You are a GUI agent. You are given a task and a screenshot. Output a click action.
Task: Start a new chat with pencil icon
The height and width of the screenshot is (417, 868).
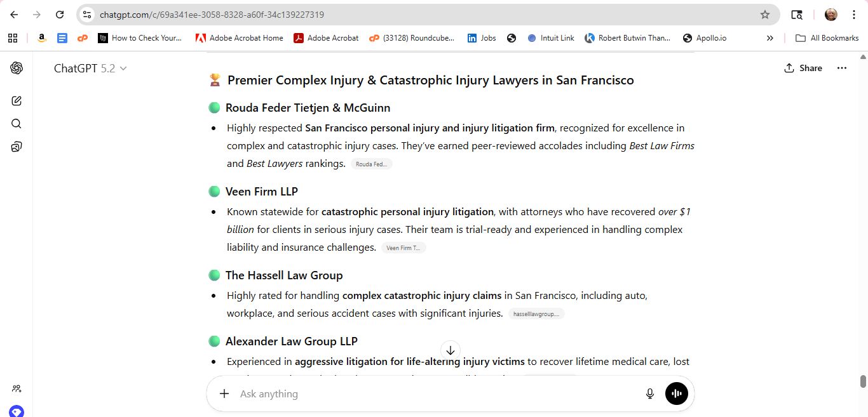[17, 101]
